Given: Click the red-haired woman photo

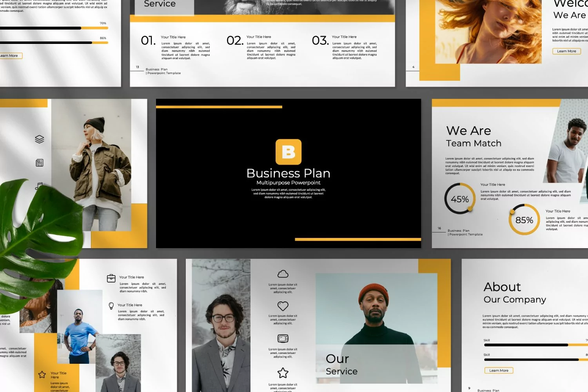Looking at the screenshot, I should 488,32.
